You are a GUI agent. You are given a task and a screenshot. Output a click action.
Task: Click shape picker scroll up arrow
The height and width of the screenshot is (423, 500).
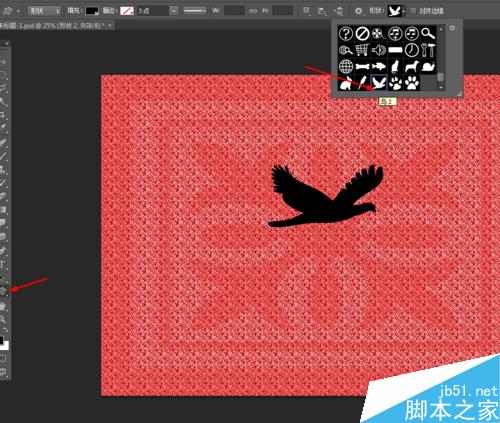[x=441, y=29]
